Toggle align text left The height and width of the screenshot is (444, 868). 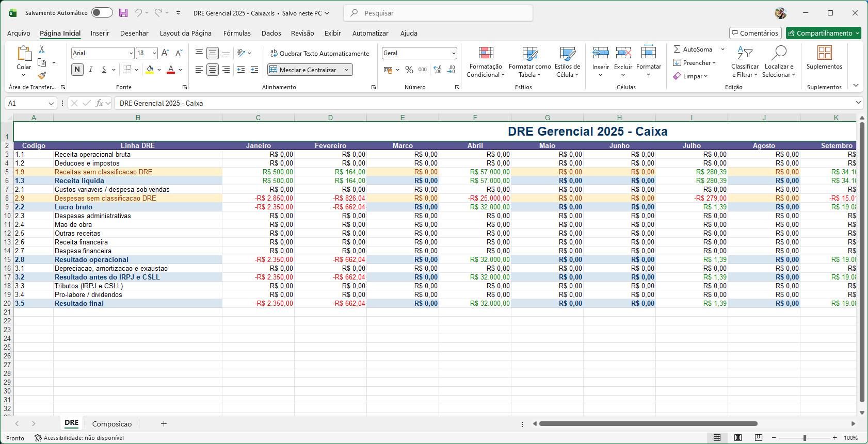(x=199, y=70)
